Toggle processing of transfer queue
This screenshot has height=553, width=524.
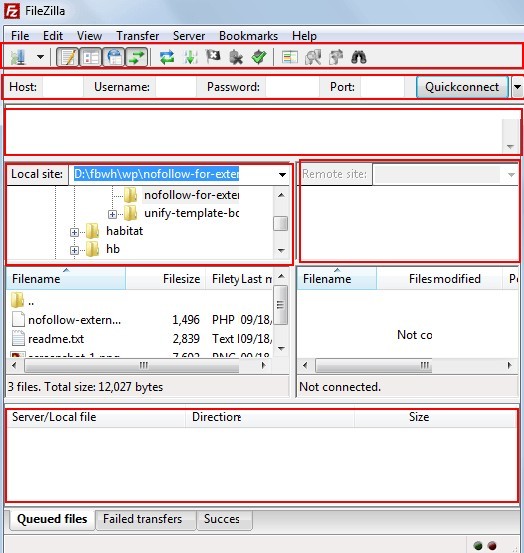click(190, 57)
